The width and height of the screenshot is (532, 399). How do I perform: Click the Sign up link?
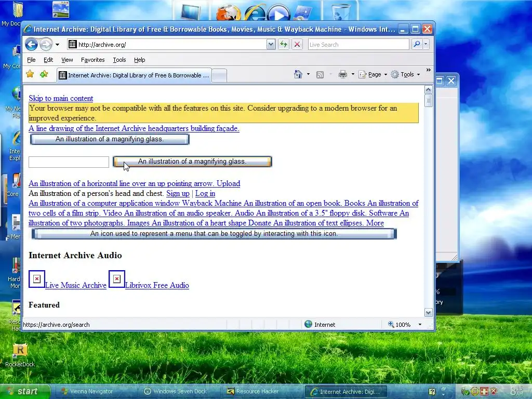178,193
